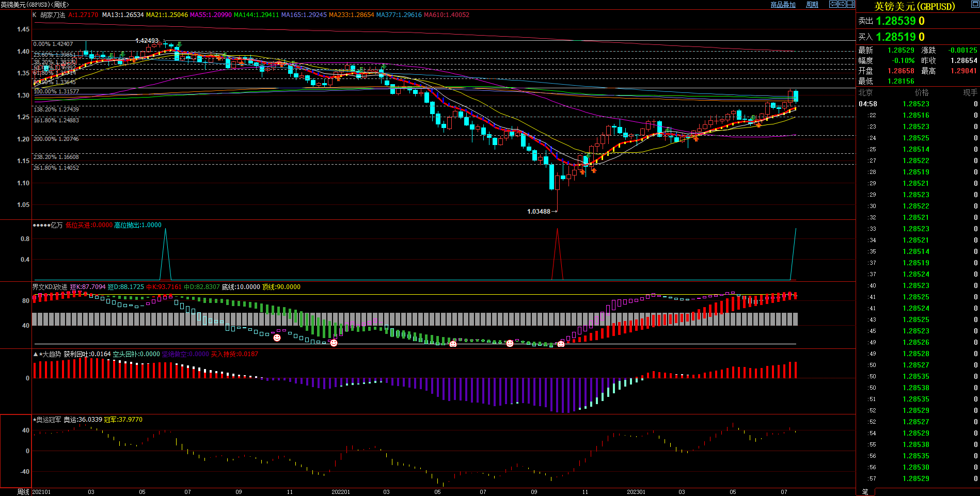Click the 胡家刀法 indicator name
This screenshot has height=496, width=980.
[x=53, y=15]
